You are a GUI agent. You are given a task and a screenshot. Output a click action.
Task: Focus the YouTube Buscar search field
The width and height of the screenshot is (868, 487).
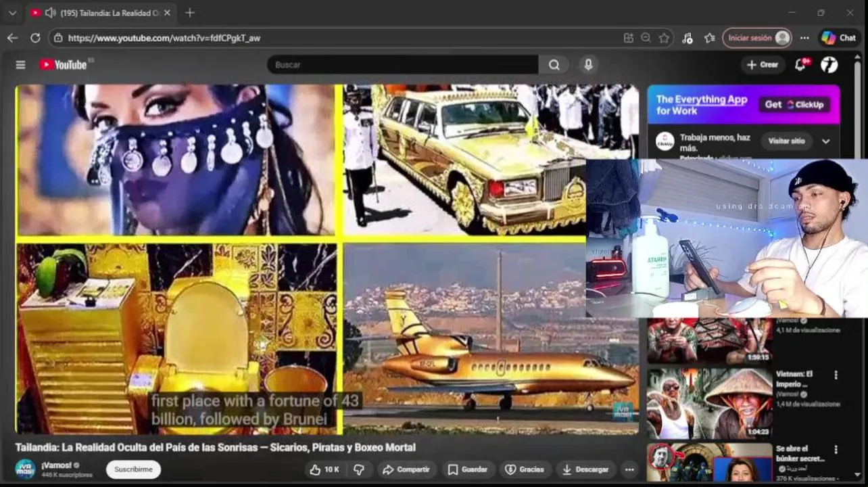[x=403, y=65]
